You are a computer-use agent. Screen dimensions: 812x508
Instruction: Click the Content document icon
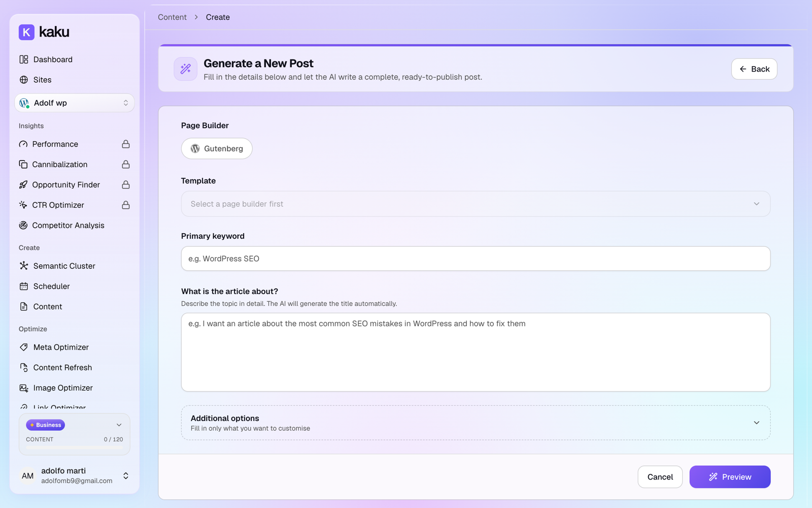24,307
